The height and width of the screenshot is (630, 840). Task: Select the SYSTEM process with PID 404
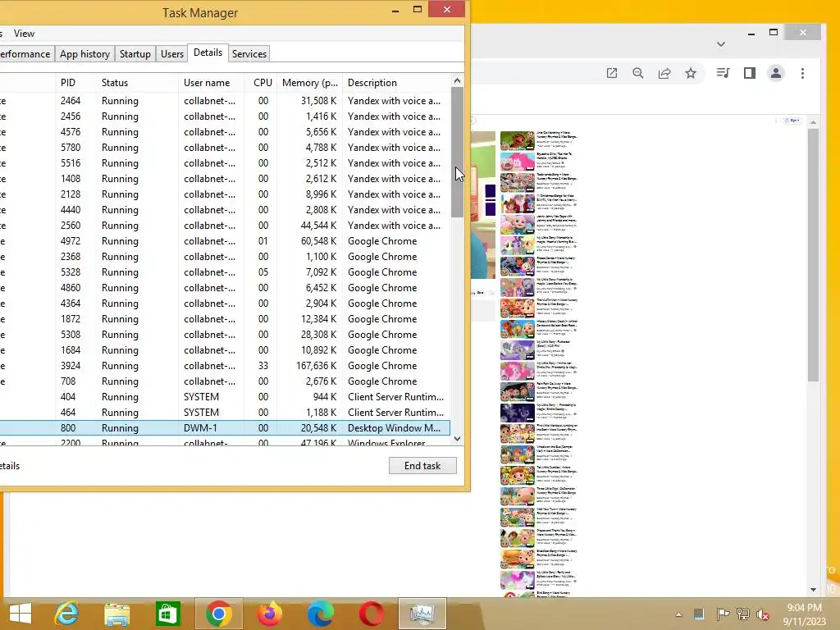tap(225, 396)
